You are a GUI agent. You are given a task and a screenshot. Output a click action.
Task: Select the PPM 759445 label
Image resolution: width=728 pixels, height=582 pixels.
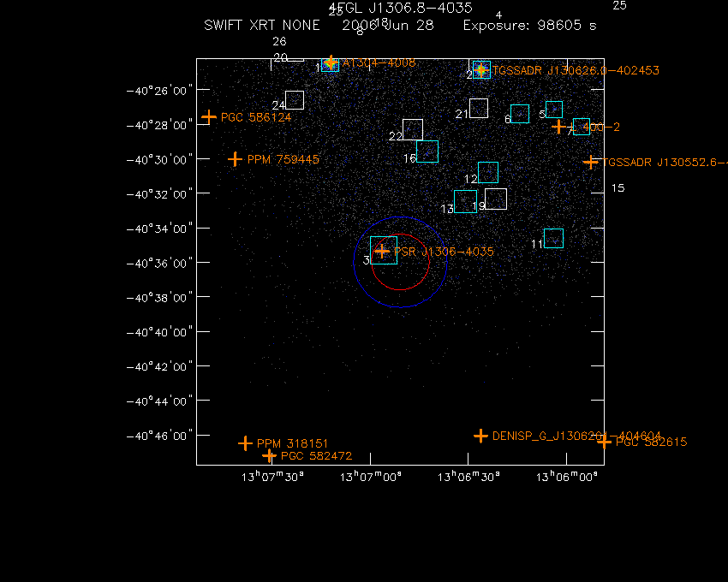pos(283,160)
